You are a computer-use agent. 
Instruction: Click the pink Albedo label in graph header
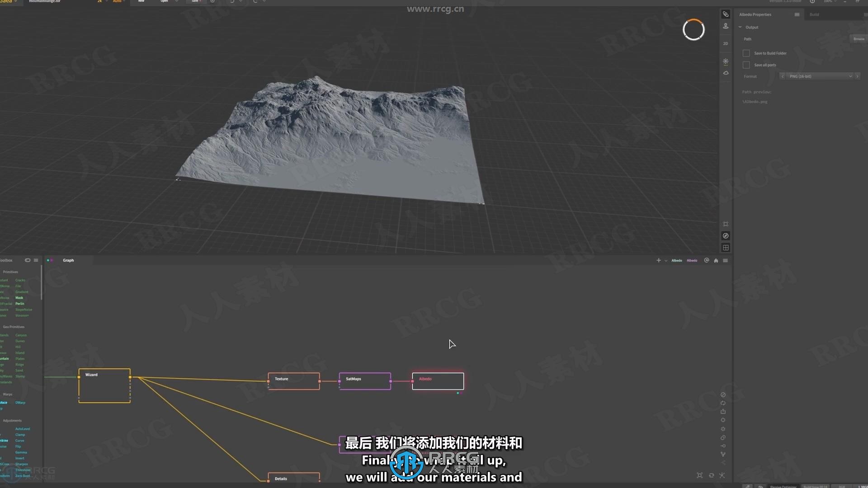click(692, 260)
